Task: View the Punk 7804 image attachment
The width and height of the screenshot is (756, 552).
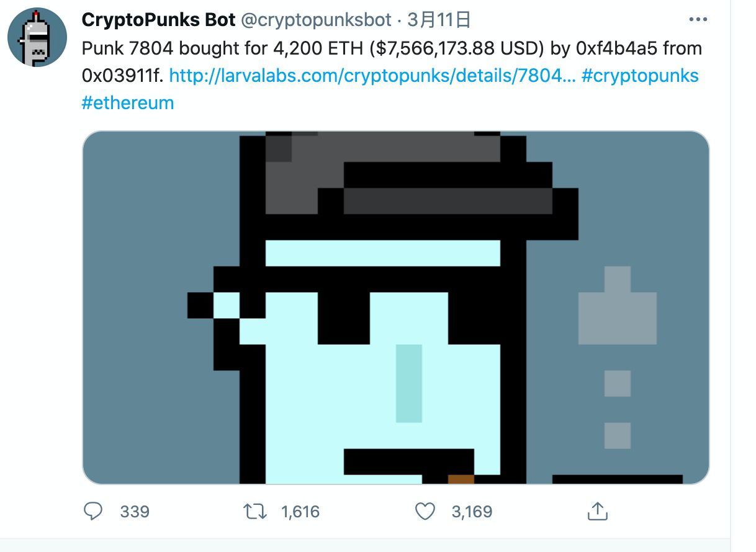Action: click(x=395, y=308)
